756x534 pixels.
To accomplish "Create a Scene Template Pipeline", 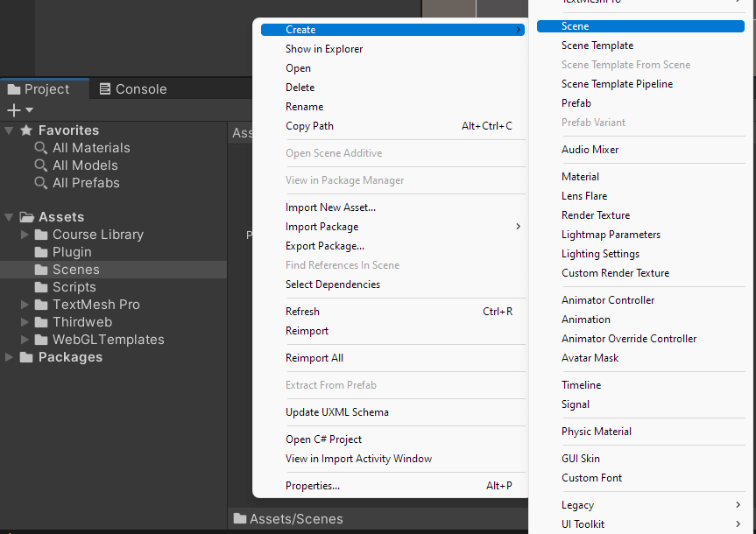I will [640, 84].
